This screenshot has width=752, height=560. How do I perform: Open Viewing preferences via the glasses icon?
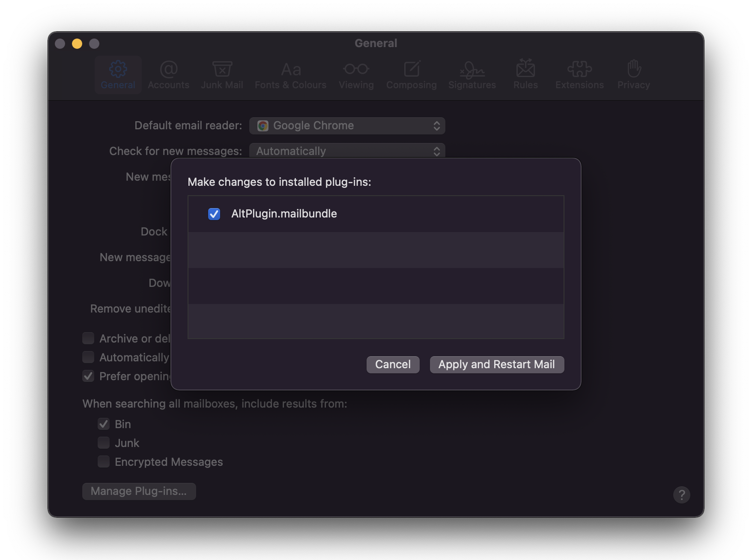[356, 69]
